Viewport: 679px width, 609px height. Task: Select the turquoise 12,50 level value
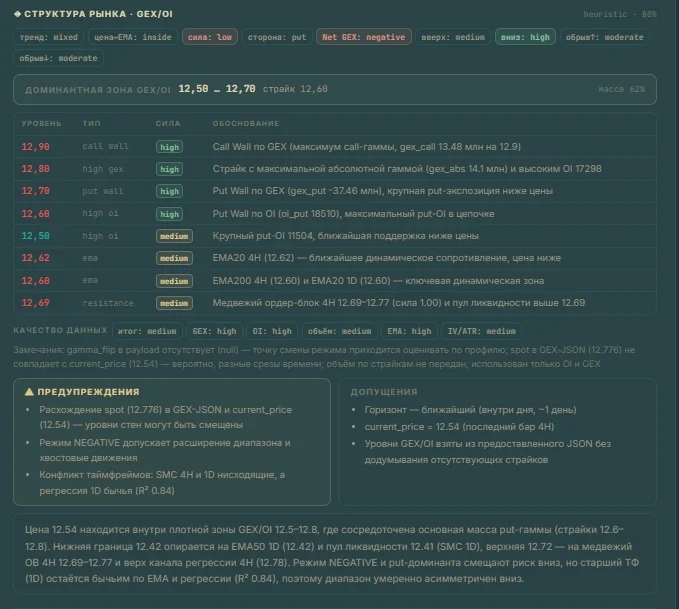click(x=36, y=236)
